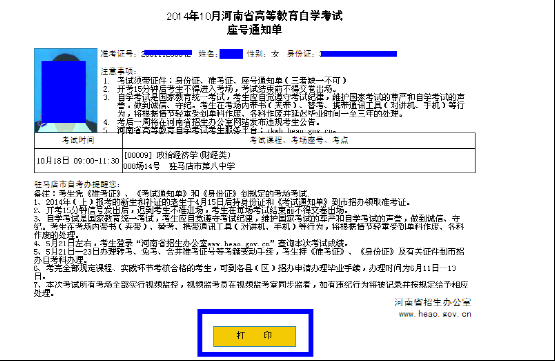555x361 pixels.
Task: Click the 身份证 label
Action: [301, 54]
